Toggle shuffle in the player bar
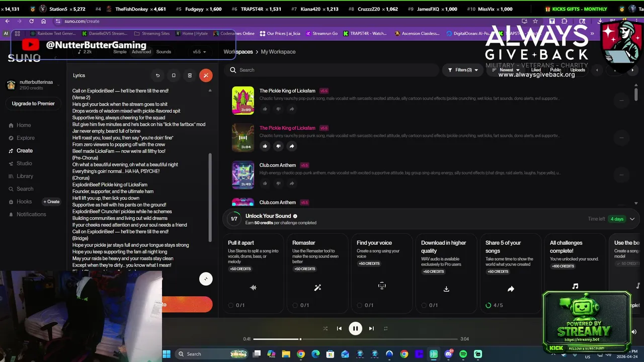The image size is (644, 362). point(325,328)
